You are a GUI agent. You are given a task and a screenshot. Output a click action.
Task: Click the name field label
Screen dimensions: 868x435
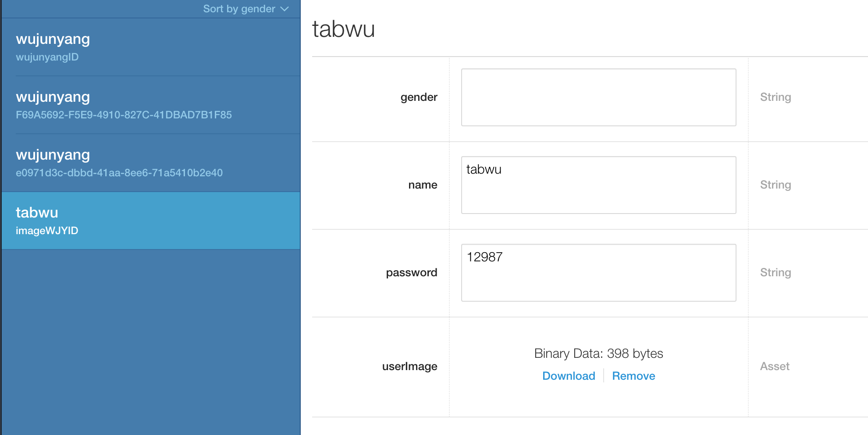(x=423, y=185)
